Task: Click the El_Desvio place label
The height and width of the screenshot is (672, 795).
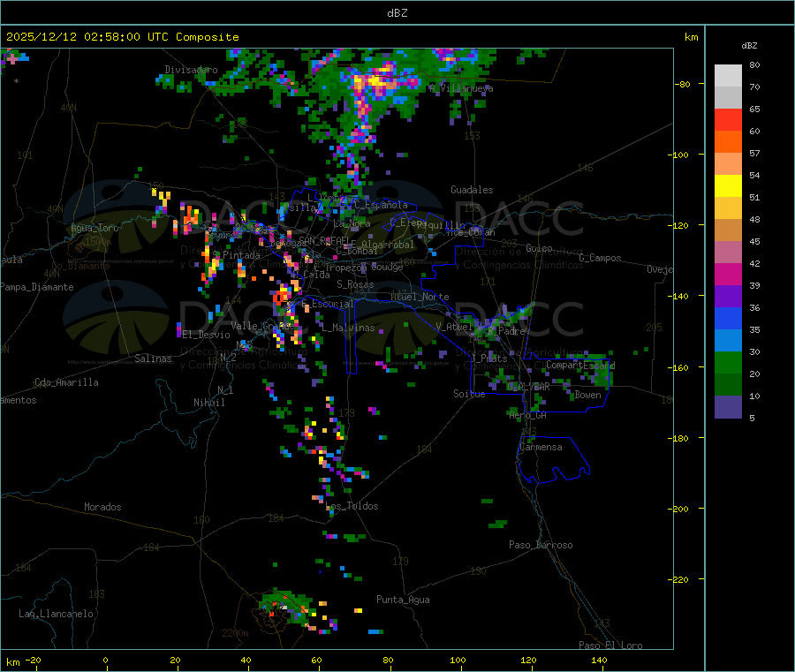Action: tap(207, 335)
